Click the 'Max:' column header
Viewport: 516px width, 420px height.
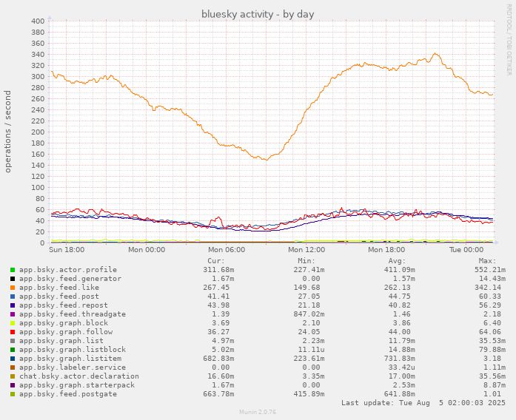coord(487,261)
